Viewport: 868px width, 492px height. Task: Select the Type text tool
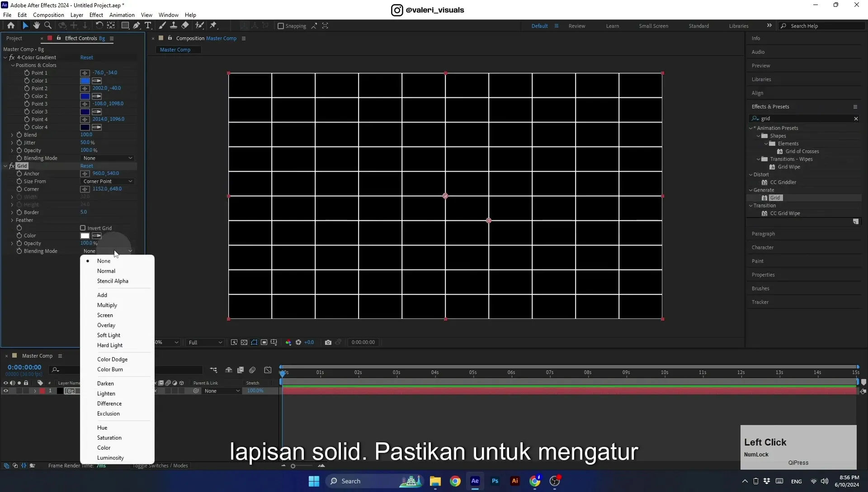pos(148,26)
